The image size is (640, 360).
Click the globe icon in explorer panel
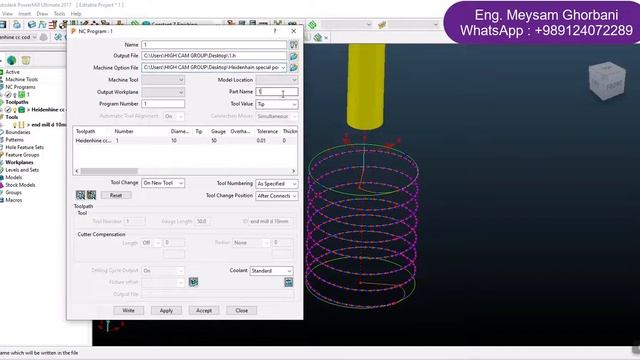point(11,60)
